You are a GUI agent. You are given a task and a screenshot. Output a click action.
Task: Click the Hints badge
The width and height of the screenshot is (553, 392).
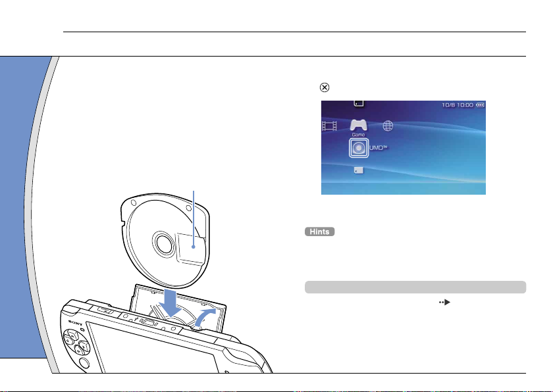(319, 232)
